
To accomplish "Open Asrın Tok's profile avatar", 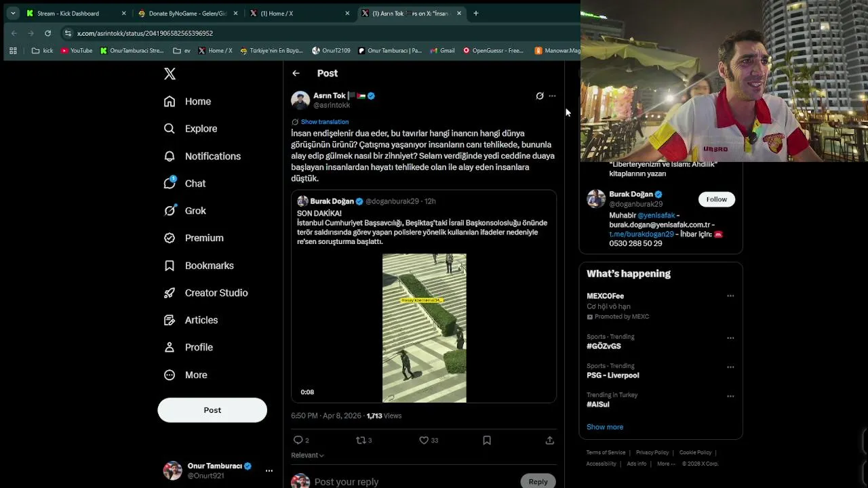I will pos(300,100).
